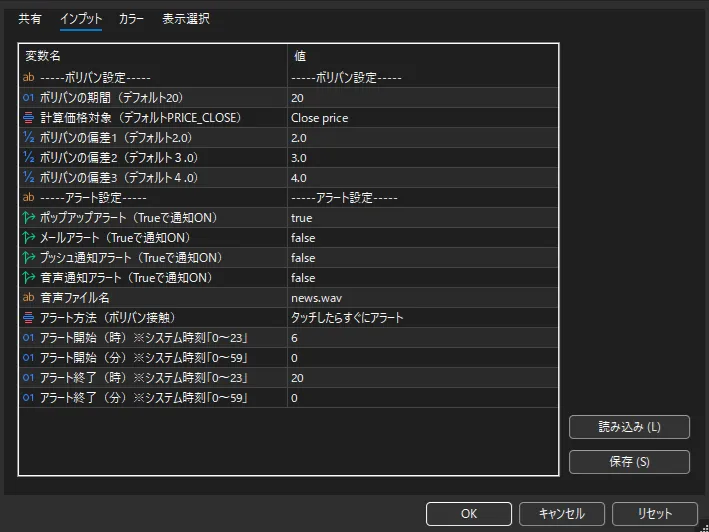This screenshot has width=709, height=532.
Task: Edit the ボリバンの偏差3 value 4.0
Action: tap(423, 177)
